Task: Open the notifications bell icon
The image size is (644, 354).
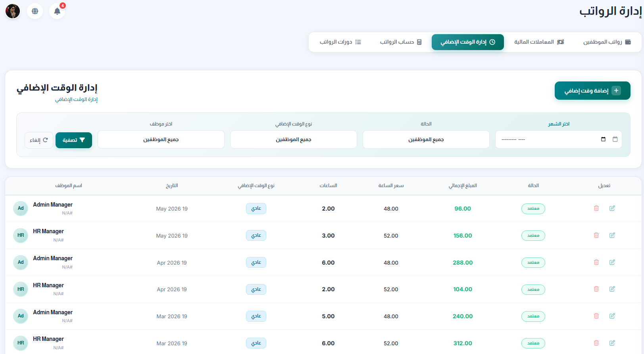Action: coord(57,11)
